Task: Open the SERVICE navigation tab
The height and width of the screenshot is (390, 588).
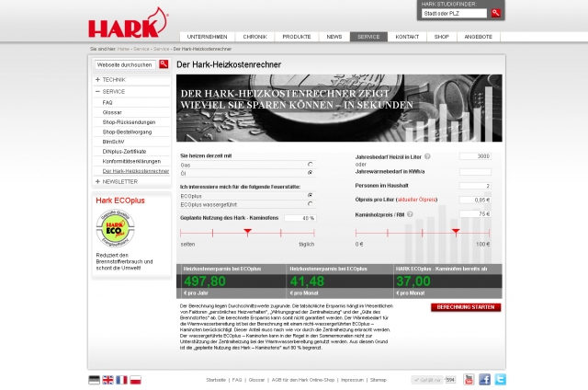Action: (x=368, y=37)
